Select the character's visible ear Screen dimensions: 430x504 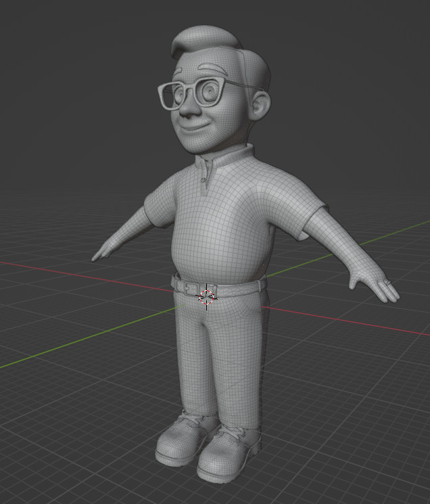(x=260, y=106)
